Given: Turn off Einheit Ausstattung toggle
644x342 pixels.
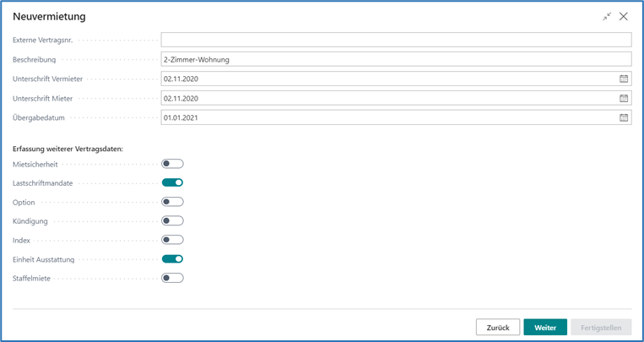Looking at the screenshot, I should pos(172,259).
